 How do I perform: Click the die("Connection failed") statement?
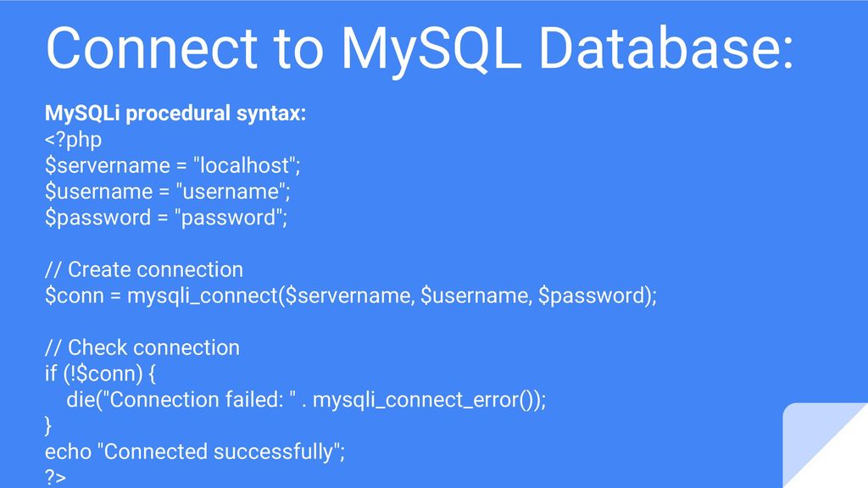click(x=306, y=400)
